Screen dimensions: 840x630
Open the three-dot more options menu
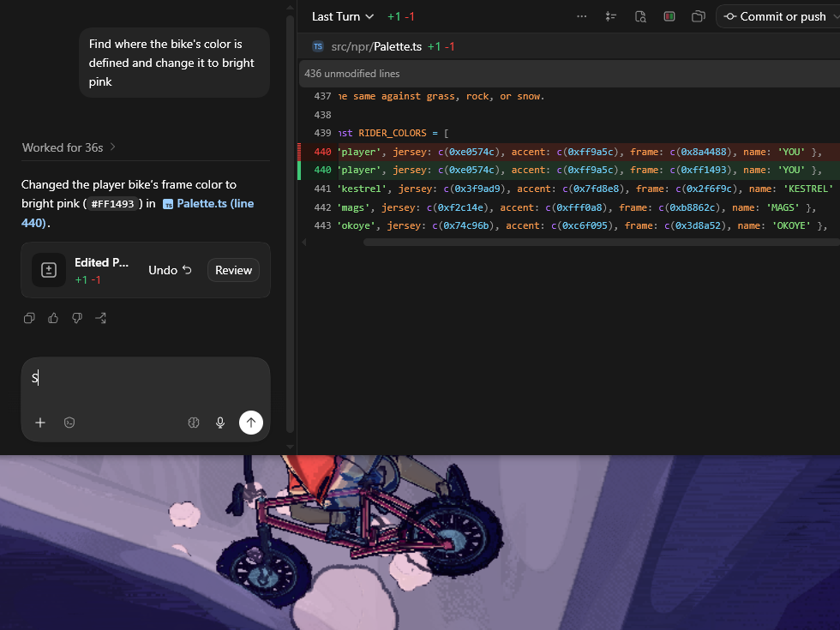point(582,16)
